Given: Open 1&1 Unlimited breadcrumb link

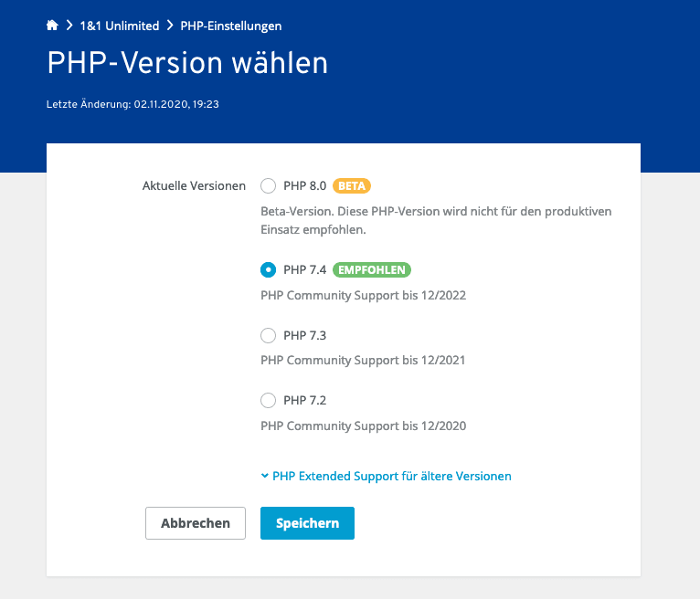Looking at the screenshot, I should point(120,26).
